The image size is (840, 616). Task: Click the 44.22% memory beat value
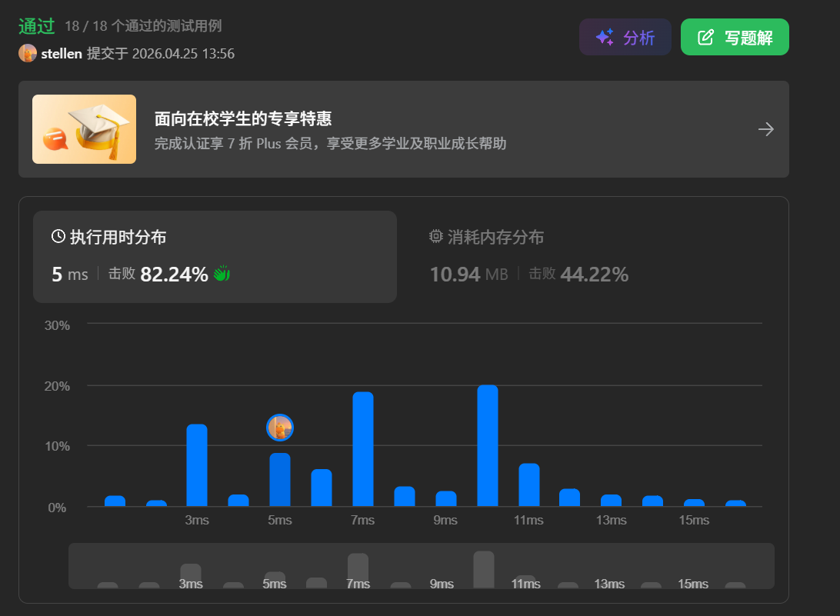point(594,275)
